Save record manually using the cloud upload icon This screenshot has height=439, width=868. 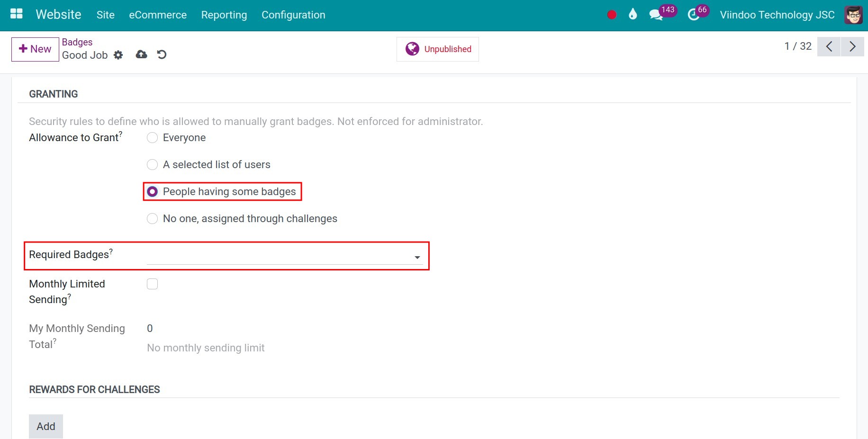[x=141, y=54]
